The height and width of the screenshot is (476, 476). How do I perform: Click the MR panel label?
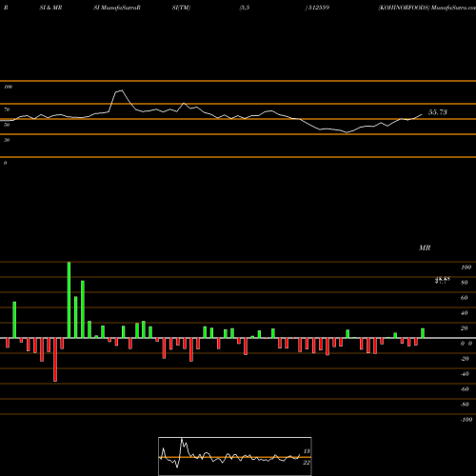coord(425,248)
